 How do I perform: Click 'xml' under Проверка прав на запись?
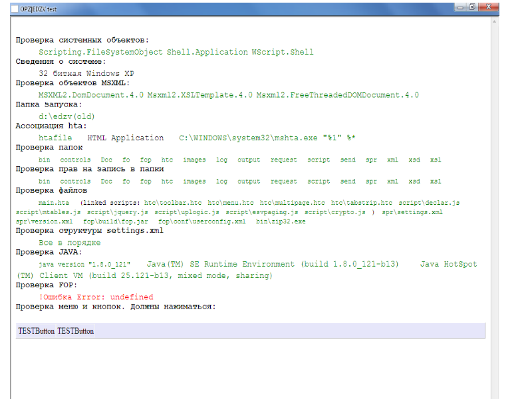pos(392,182)
